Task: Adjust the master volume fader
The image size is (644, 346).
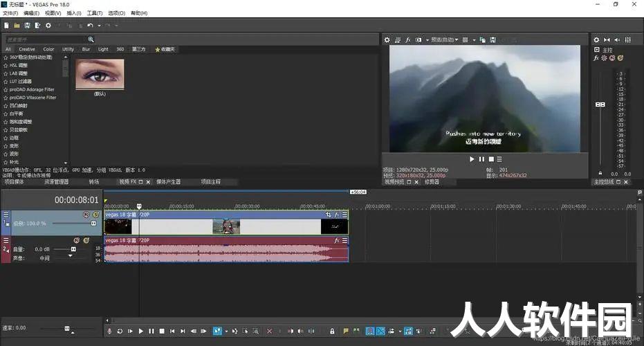Action: 600,104
